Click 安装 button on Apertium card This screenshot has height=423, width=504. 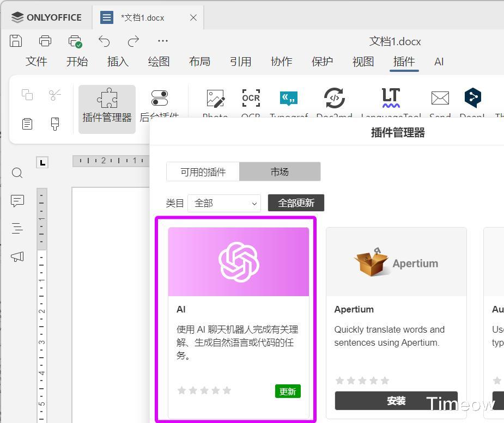[x=396, y=401]
